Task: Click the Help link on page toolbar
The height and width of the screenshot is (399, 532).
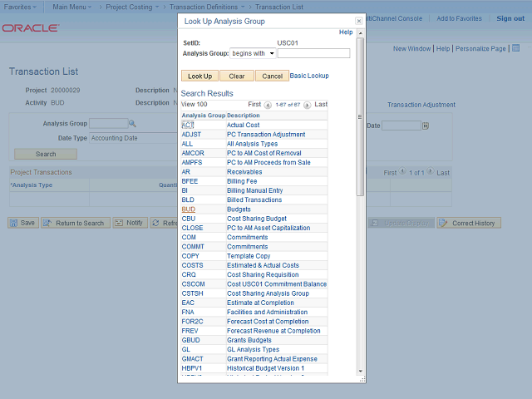Action: point(443,48)
